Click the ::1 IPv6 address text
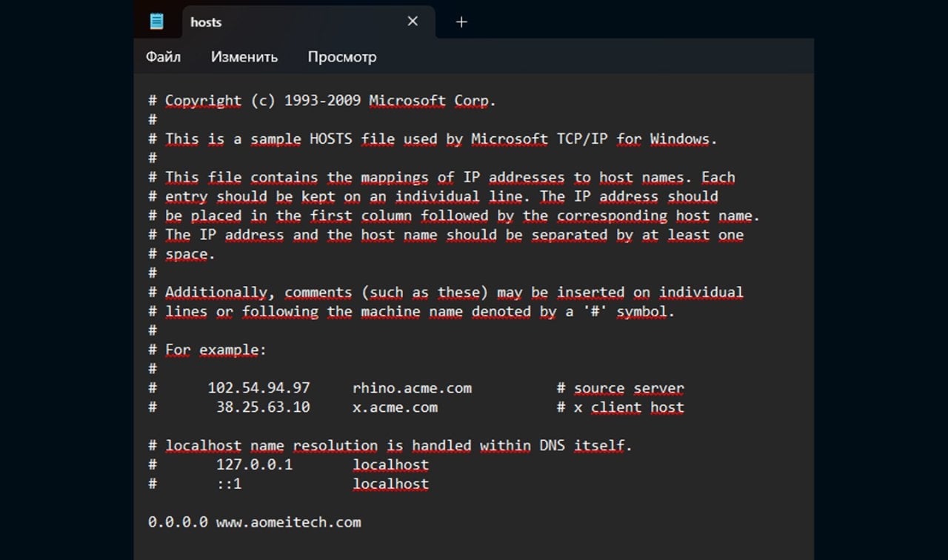948x560 pixels. [x=229, y=484]
